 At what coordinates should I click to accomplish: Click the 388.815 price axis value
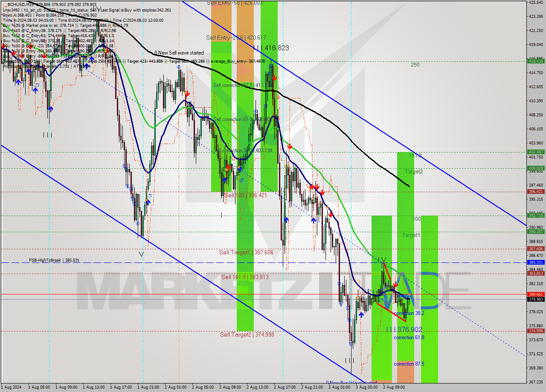536,242
